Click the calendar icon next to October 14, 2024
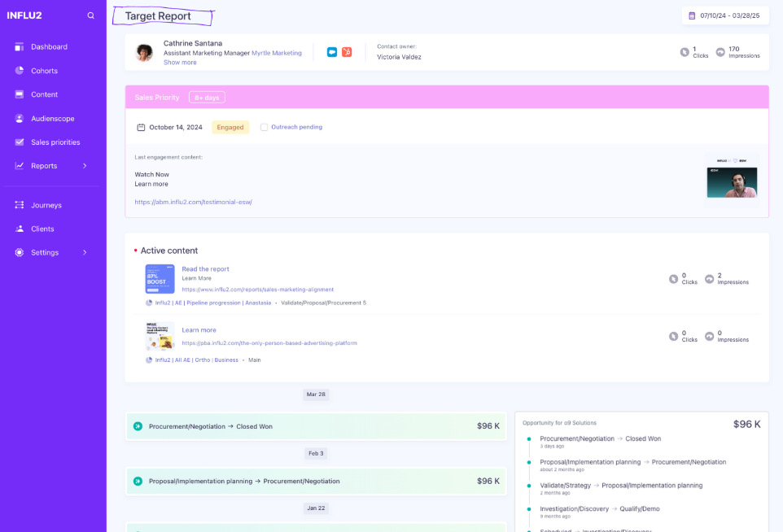Viewport: 783px width, 532px height. [141, 127]
